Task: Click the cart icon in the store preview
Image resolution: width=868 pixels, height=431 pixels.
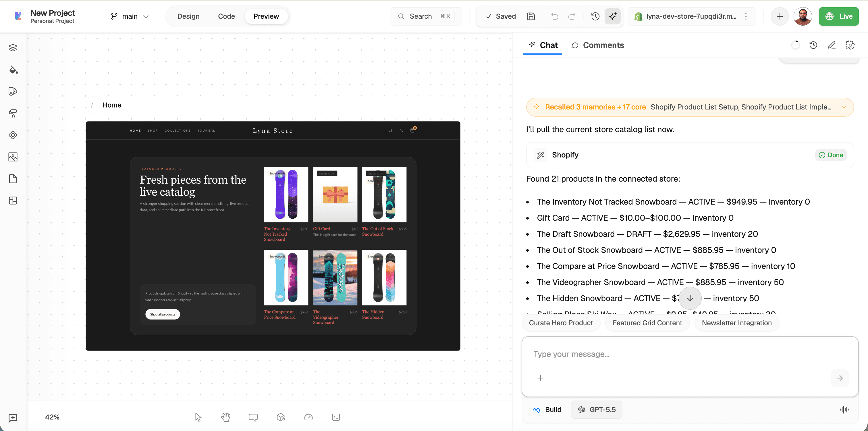Action: click(412, 130)
